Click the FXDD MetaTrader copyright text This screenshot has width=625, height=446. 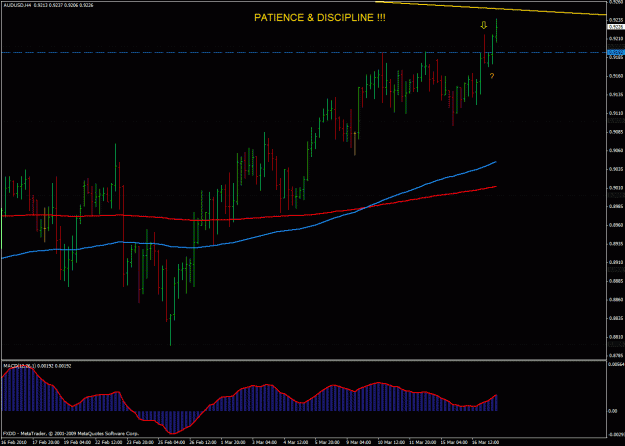tap(71, 433)
